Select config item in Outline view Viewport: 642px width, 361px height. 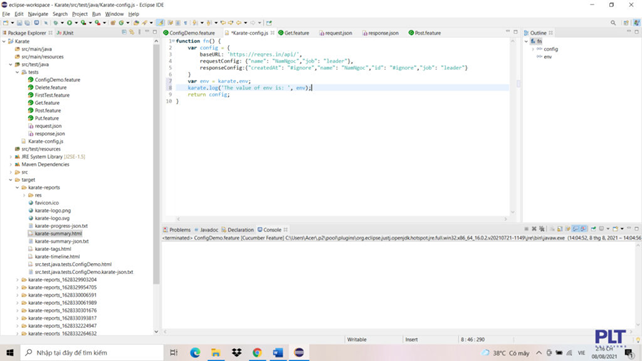(550, 49)
